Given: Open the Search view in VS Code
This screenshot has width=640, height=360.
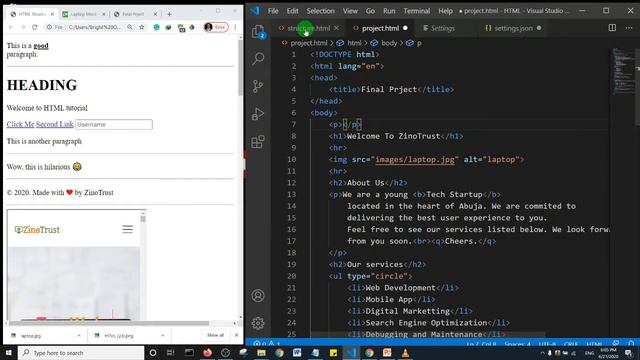Looking at the screenshot, I should (258, 59).
